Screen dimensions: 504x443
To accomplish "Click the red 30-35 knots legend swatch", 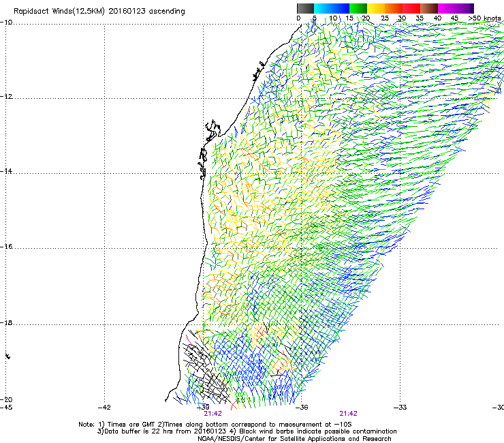I will tap(411, 8).
